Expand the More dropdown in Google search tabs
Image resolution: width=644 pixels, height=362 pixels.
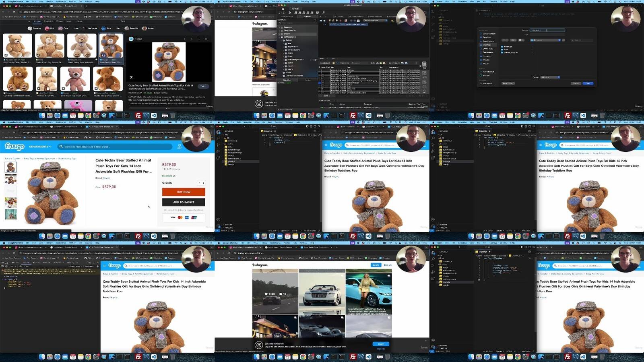point(79,21)
